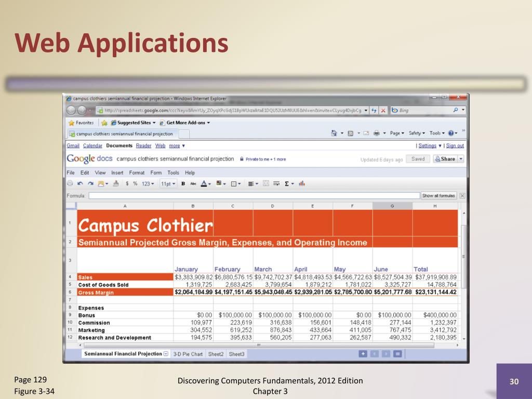Image resolution: width=532 pixels, height=399 pixels.
Task: Undo the last spreadsheet action
Action: tap(80, 183)
